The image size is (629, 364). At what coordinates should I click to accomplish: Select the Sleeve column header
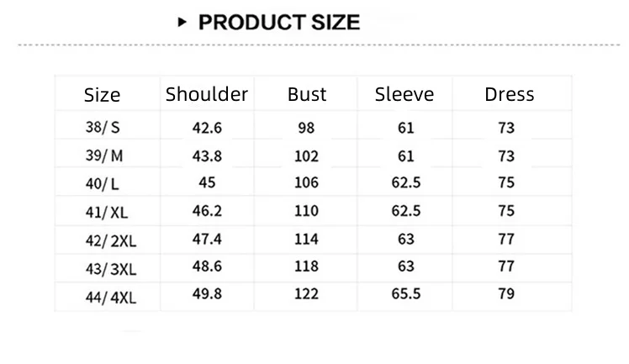click(x=404, y=94)
